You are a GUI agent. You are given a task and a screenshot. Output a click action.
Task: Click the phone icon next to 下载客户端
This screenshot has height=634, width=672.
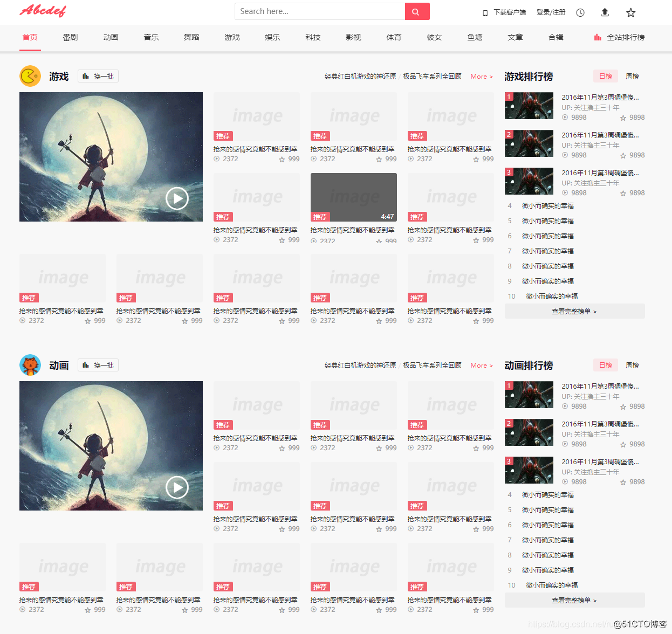tap(484, 12)
